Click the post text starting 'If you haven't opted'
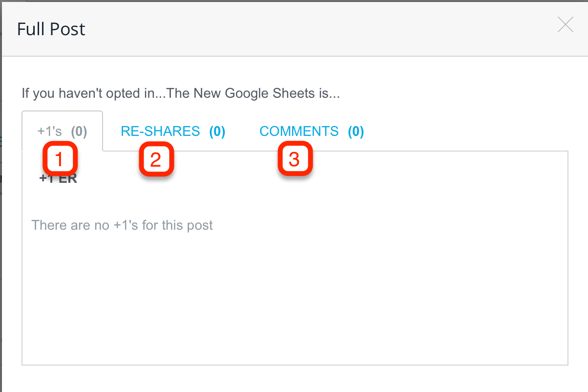This screenshot has width=588, height=392. tap(181, 93)
